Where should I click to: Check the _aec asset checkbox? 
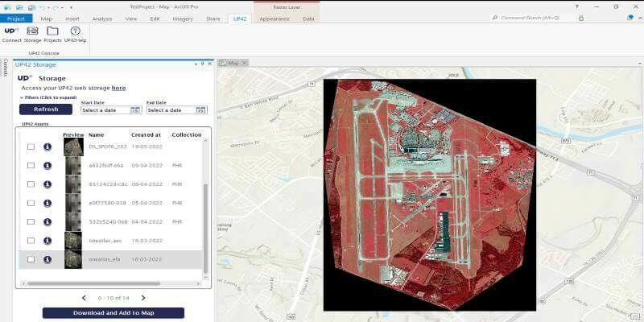coord(31,240)
